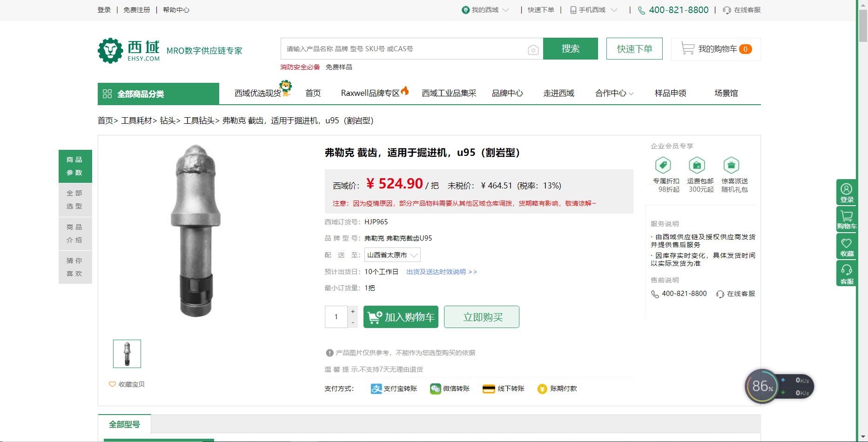Screen dimensions: 868x442
Task: Click the surprise gift pack icon
Action: tap(731, 165)
